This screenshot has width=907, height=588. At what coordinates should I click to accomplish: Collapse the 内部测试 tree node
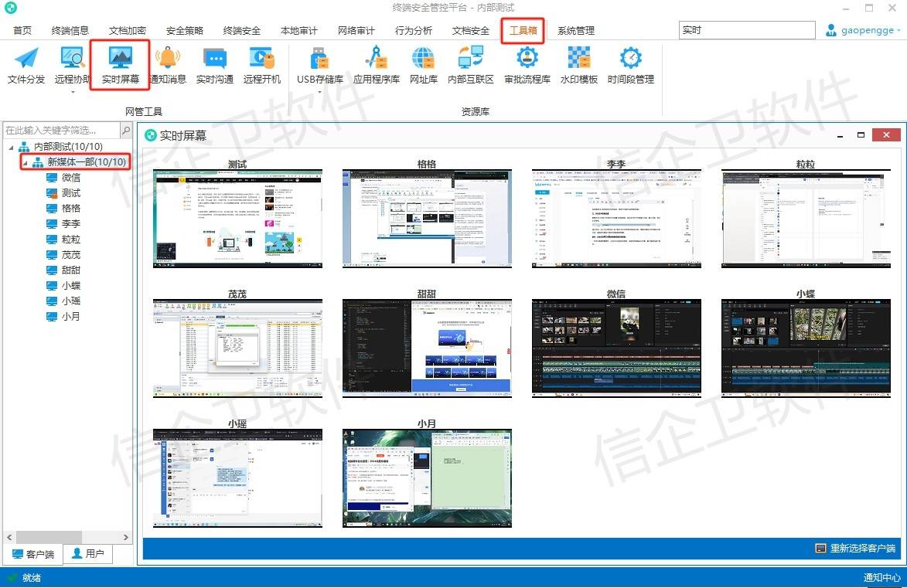(x=11, y=147)
